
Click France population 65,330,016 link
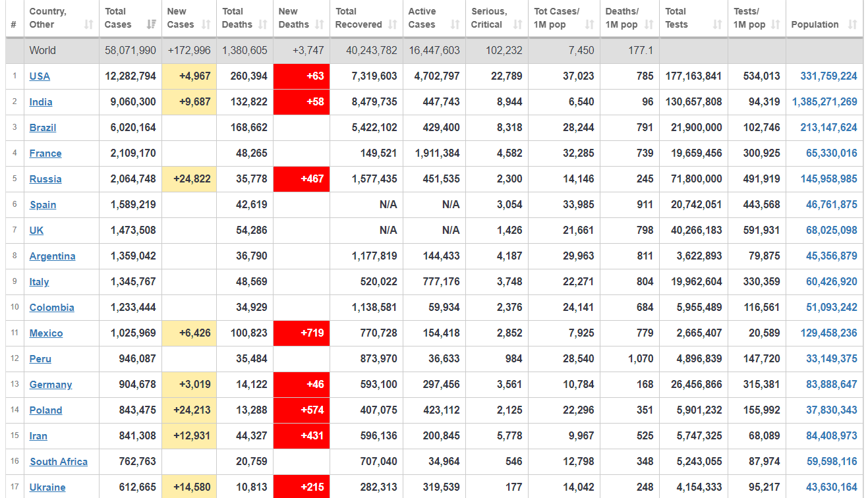[832, 153]
